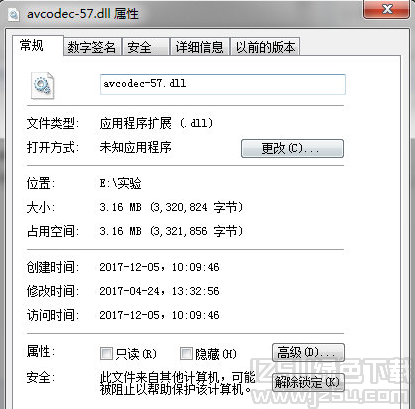Switch to the 详细信息 tab

[199, 47]
